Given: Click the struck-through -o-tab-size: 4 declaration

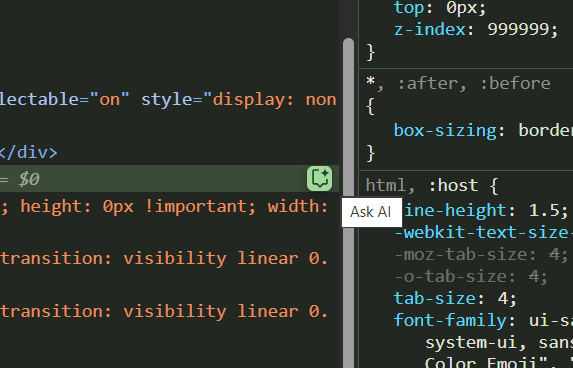Looking at the screenshot, I should 471,277.
